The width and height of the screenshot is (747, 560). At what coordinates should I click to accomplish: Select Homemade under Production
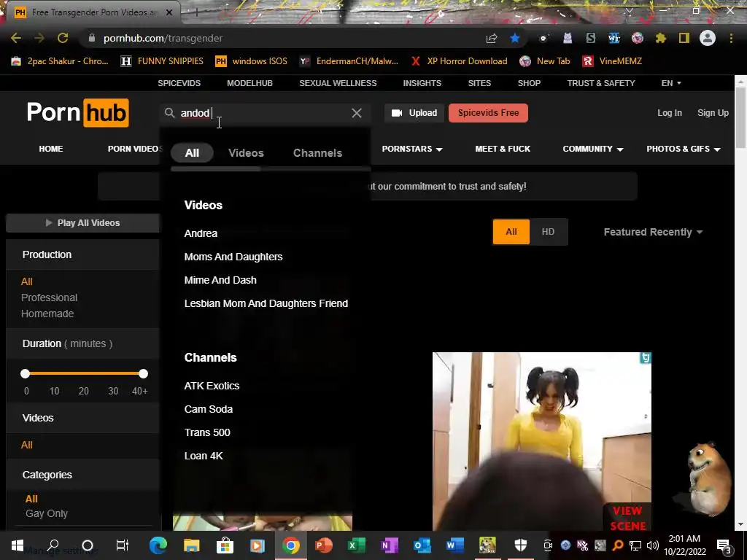(47, 314)
